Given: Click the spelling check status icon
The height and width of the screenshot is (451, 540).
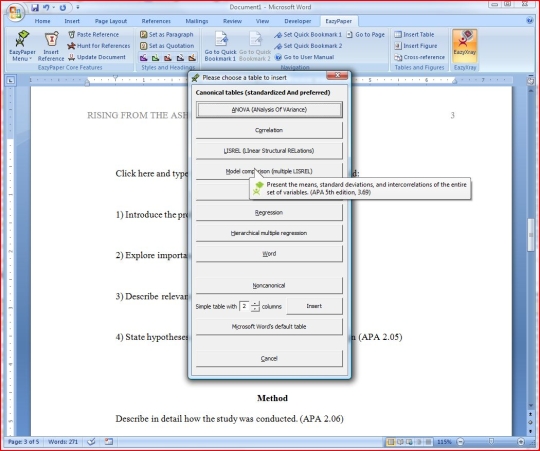Looking at the screenshot, I should click(91, 442).
